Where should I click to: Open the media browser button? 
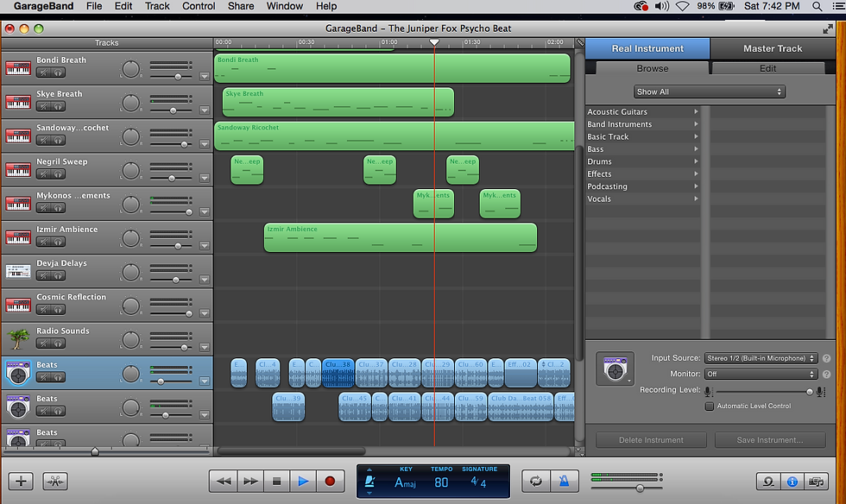[816, 482]
